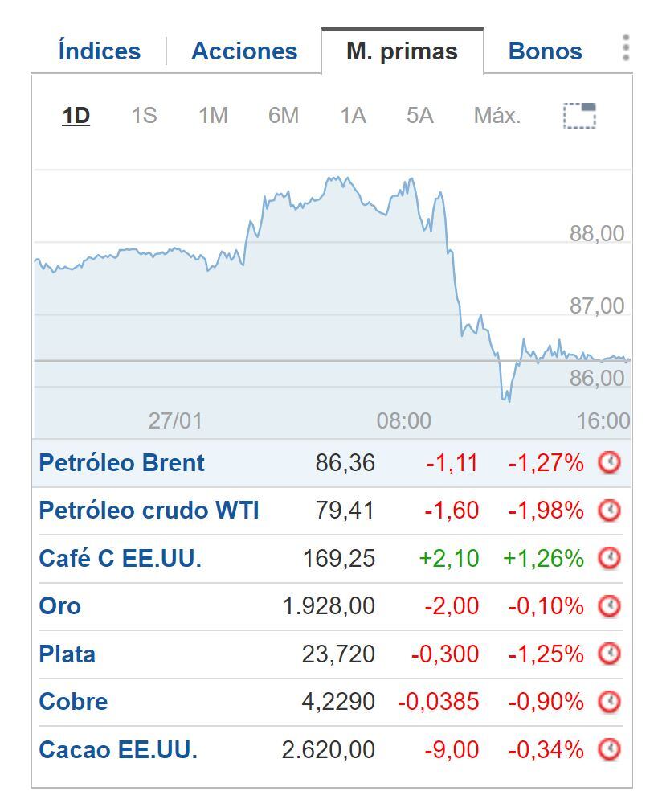Select the 1A timeframe
The width and height of the screenshot is (654, 812).
pyautogui.click(x=353, y=116)
